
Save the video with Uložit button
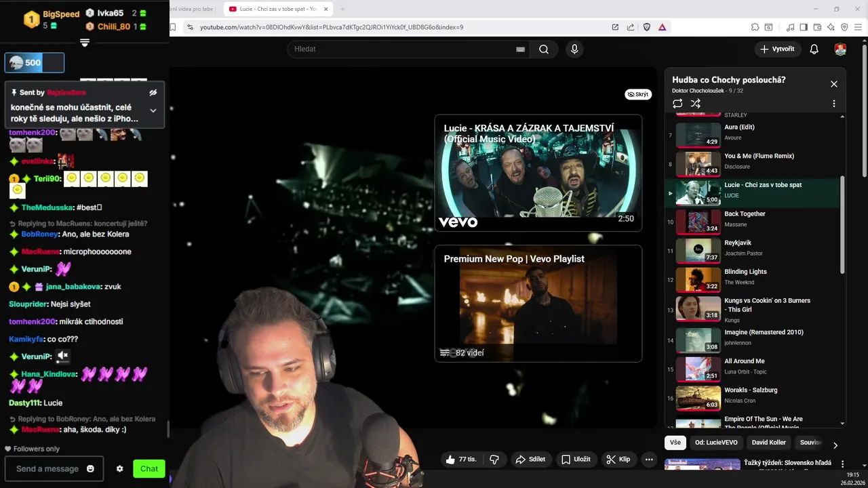click(x=576, y=459)
